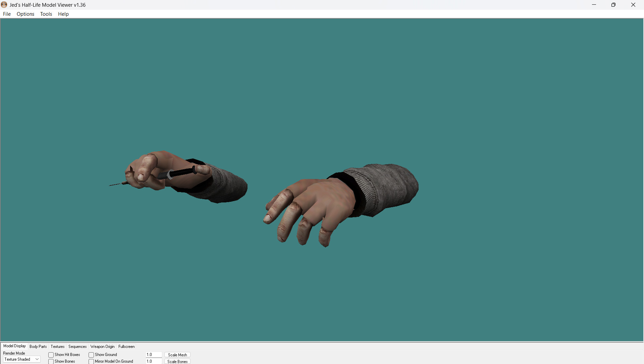Viewport: 644px width, 364px height.
Task: Enable Show Bones
Action: 51,361
